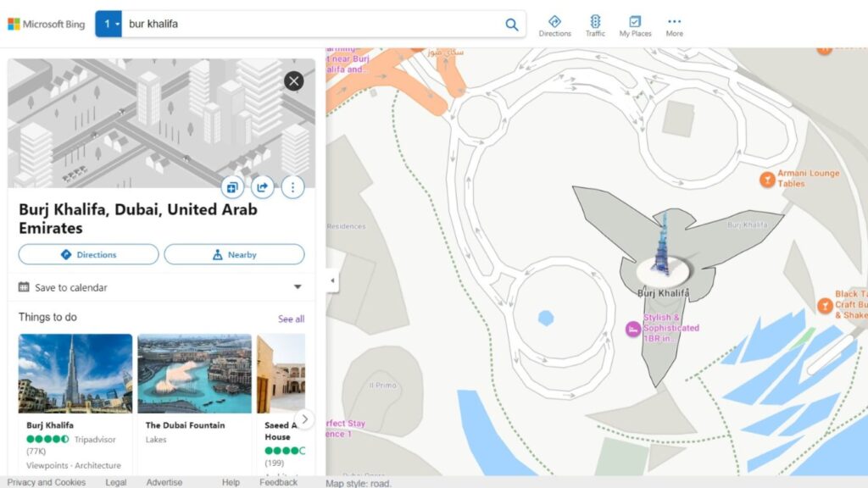Viewport: 868px width, 488px height.
Task: Click the Directions button under the title
Action: click(88, 254)
